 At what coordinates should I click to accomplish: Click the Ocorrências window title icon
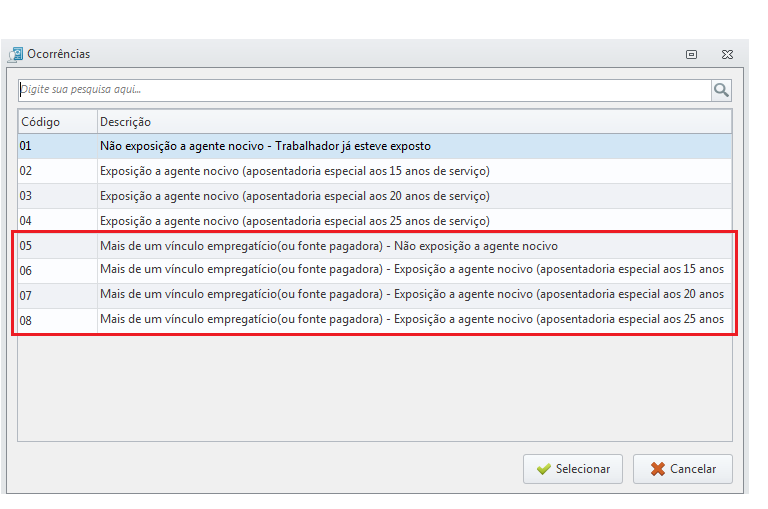(15, 54)
